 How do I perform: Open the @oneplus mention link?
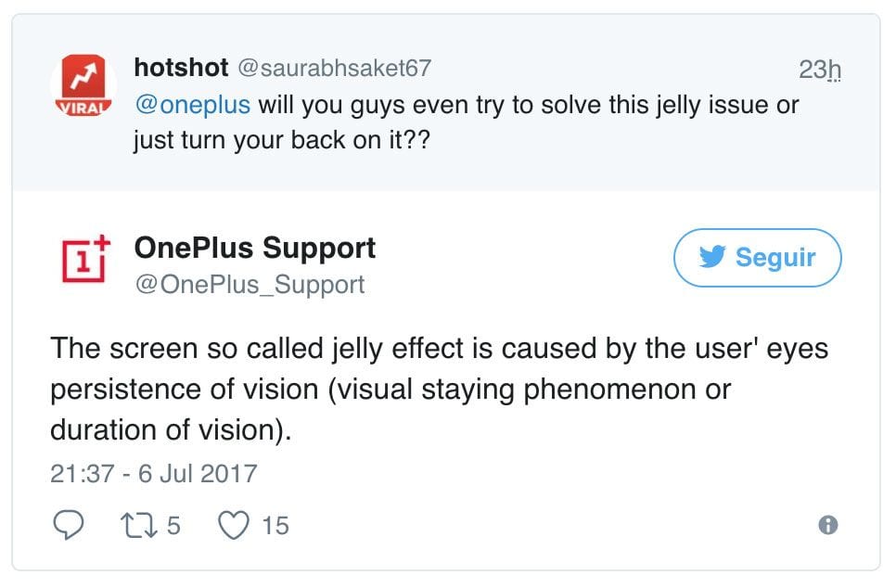pyautogui.click(x=193, y=105)
